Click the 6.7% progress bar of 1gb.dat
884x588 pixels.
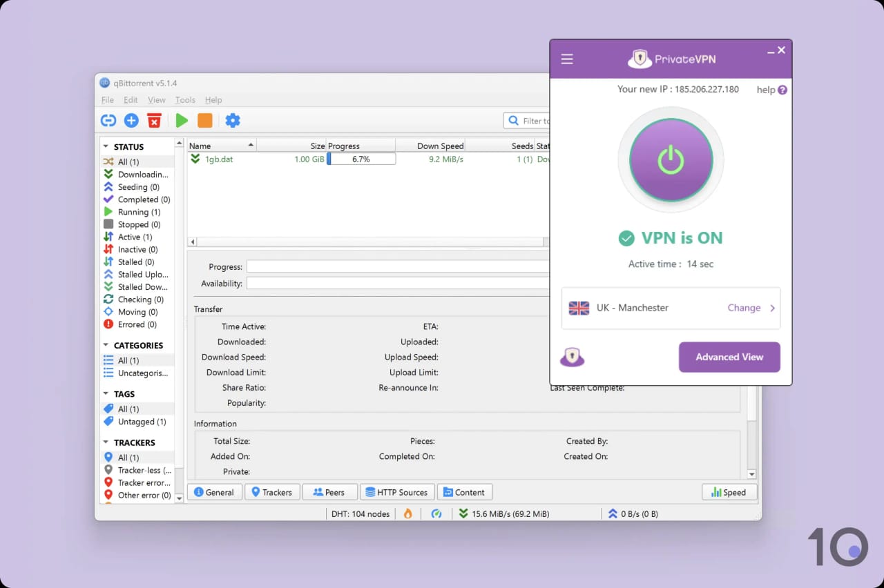click(362, 159)
